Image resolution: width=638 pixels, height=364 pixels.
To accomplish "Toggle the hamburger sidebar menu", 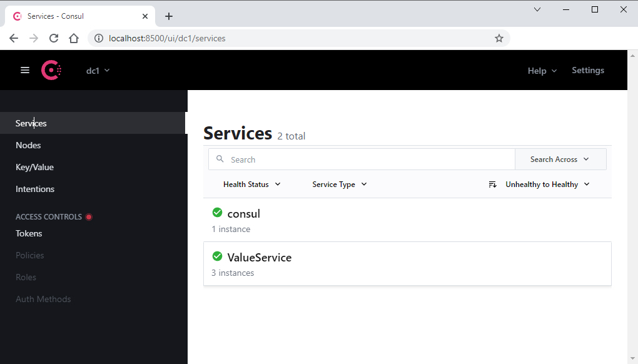I will pos(25,70).
